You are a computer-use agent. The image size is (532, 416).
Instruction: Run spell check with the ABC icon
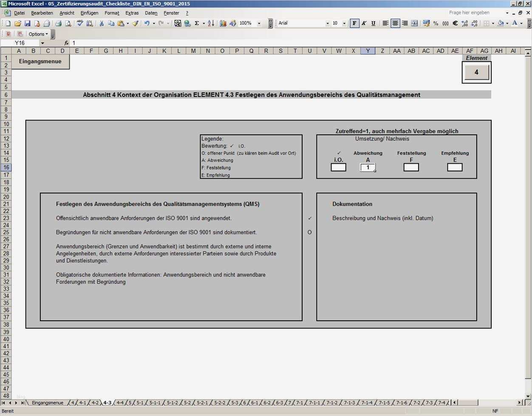(79, 23)
